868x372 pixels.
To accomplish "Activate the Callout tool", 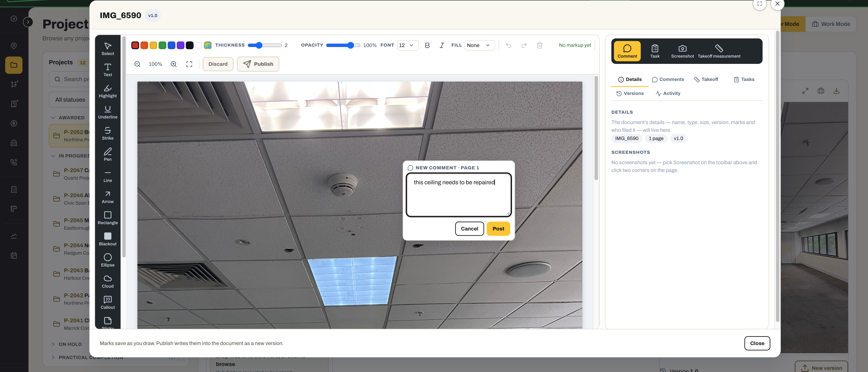I will pyautogui.click(x=108, y=303).
